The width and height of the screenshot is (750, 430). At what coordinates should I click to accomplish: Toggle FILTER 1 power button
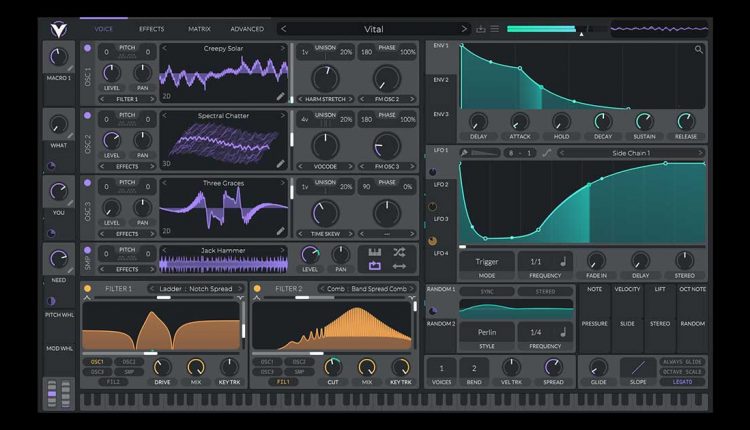88,288
